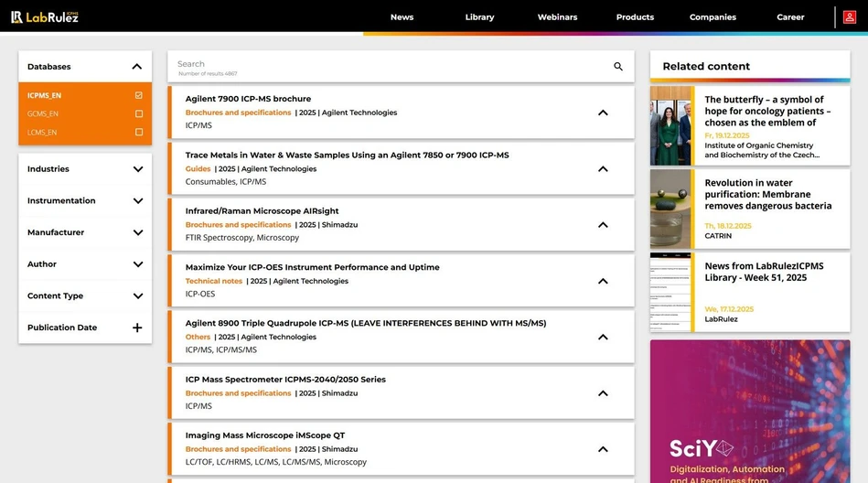Open Publication Date filter with plus icon
This screenshot has height=483, width=868.
137,327
